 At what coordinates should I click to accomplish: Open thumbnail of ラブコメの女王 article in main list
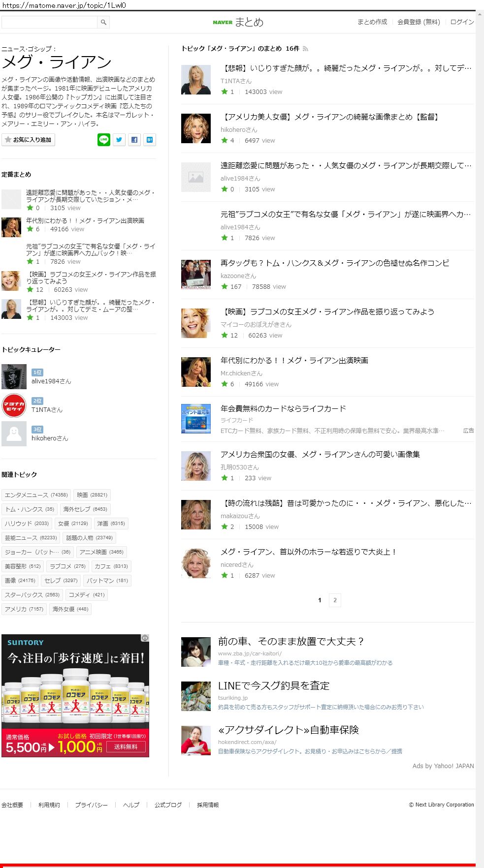pyautogui.click(x=196, y=323)
